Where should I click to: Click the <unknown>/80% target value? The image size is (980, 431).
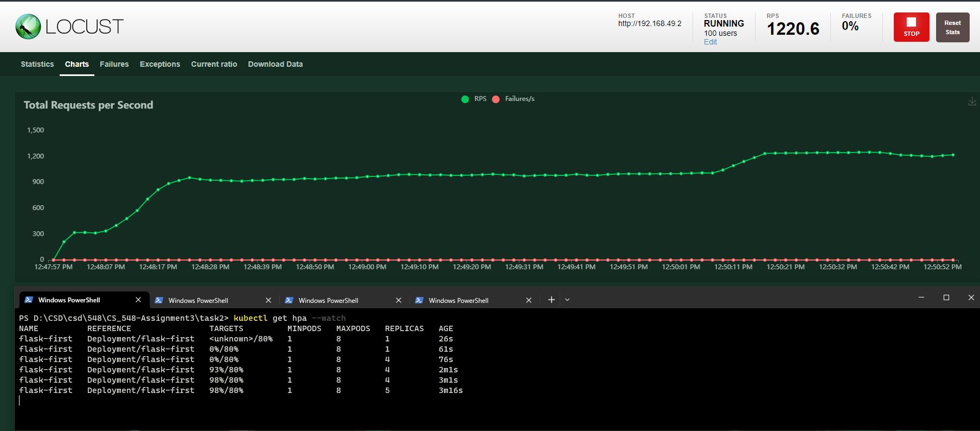[241, 339]
